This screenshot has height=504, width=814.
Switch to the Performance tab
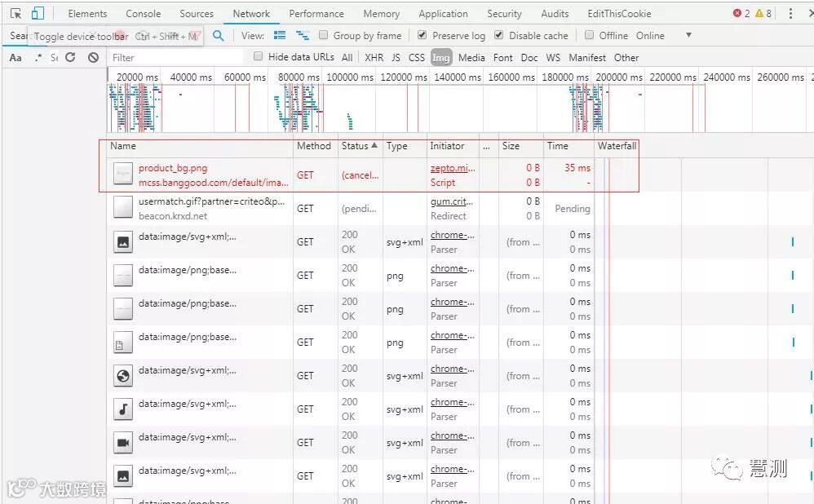tap(316, 14)
